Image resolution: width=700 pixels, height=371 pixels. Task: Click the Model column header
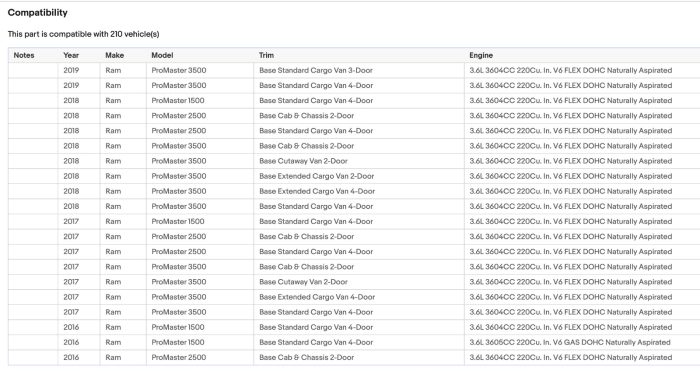(x=162, y=55)
